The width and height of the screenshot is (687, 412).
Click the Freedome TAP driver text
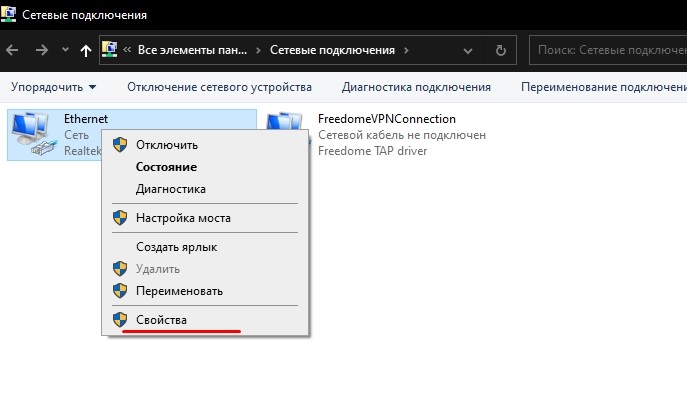tap(372, 151)
